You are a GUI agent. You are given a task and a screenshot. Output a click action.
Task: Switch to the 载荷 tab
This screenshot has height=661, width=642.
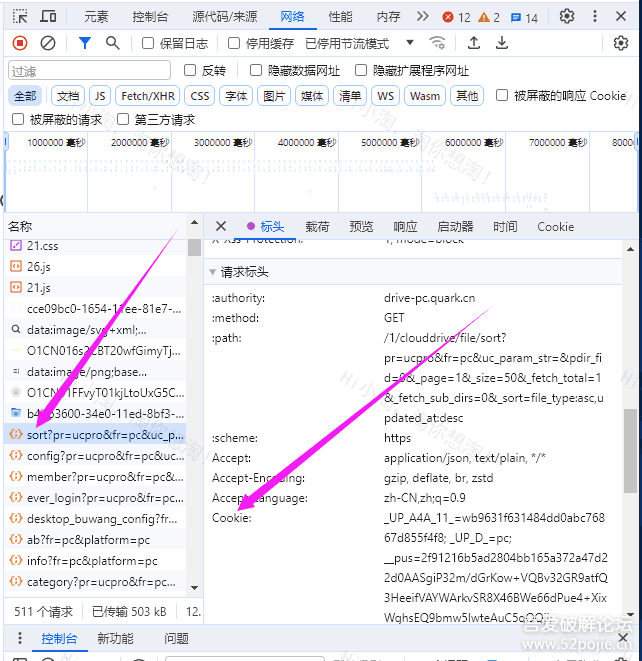(317, 227)
